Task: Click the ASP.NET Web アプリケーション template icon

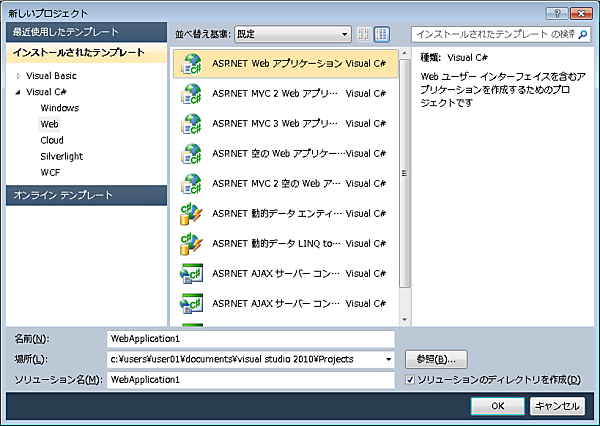Action: pos(191,64)
